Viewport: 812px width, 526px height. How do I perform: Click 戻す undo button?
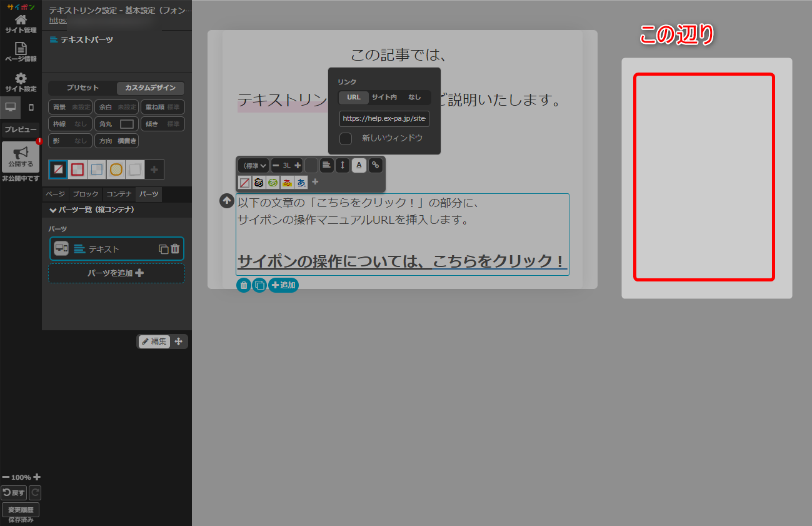14,493
